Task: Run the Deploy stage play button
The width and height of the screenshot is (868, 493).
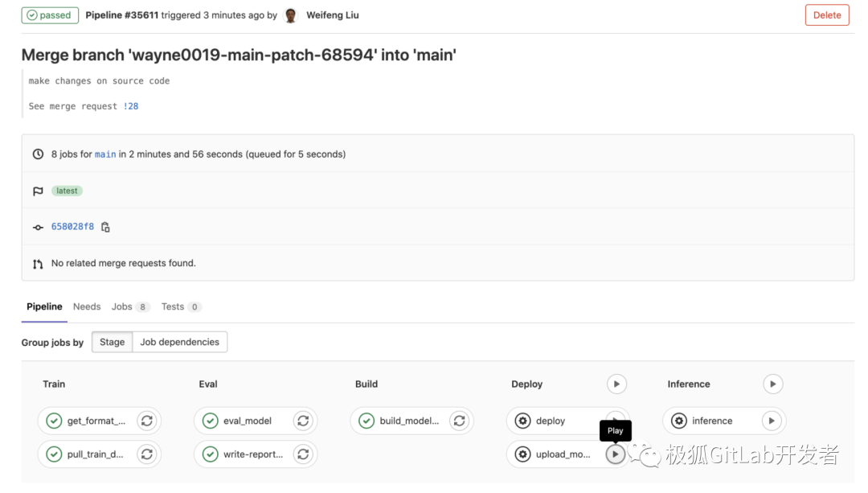Action: 616,384
